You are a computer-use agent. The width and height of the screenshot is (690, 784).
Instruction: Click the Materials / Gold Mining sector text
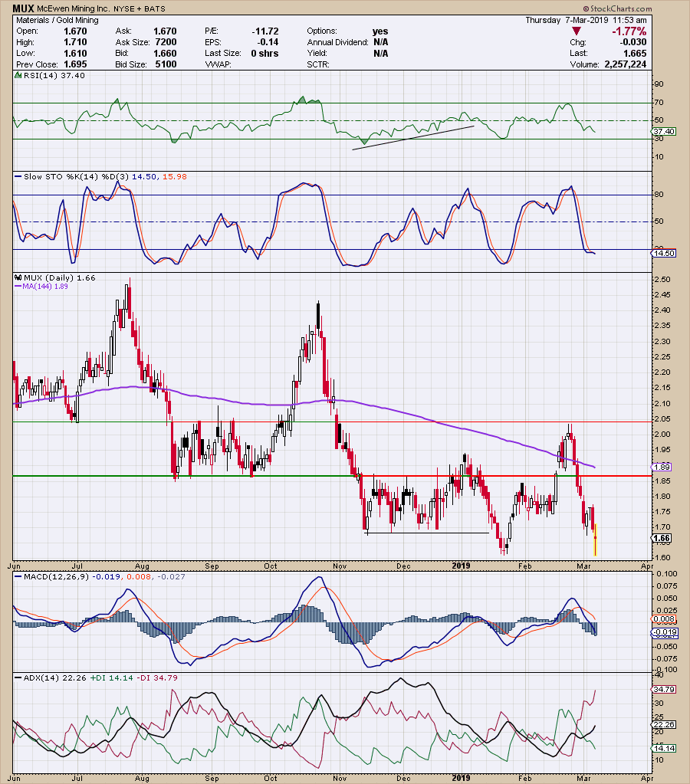coord(57,20)
